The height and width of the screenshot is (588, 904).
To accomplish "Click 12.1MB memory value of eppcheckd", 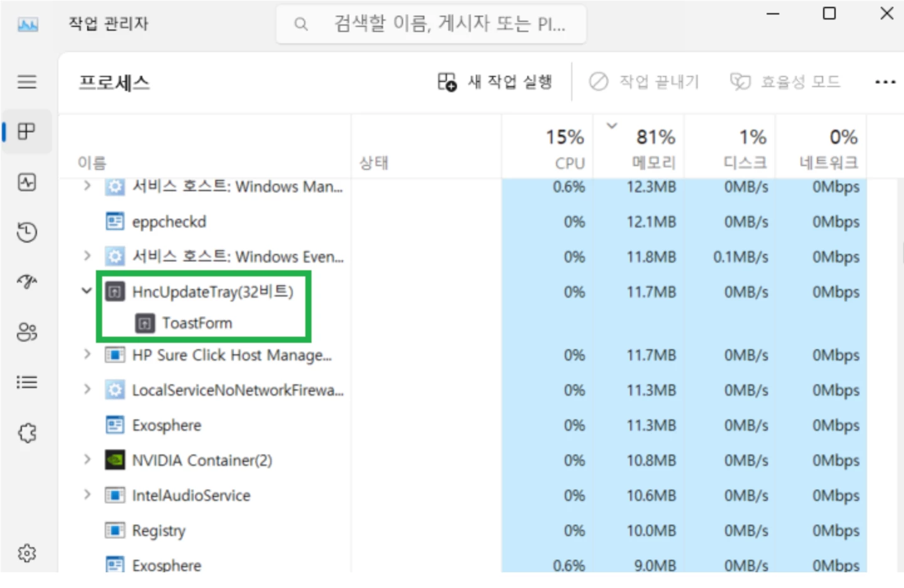I will 651,221.
